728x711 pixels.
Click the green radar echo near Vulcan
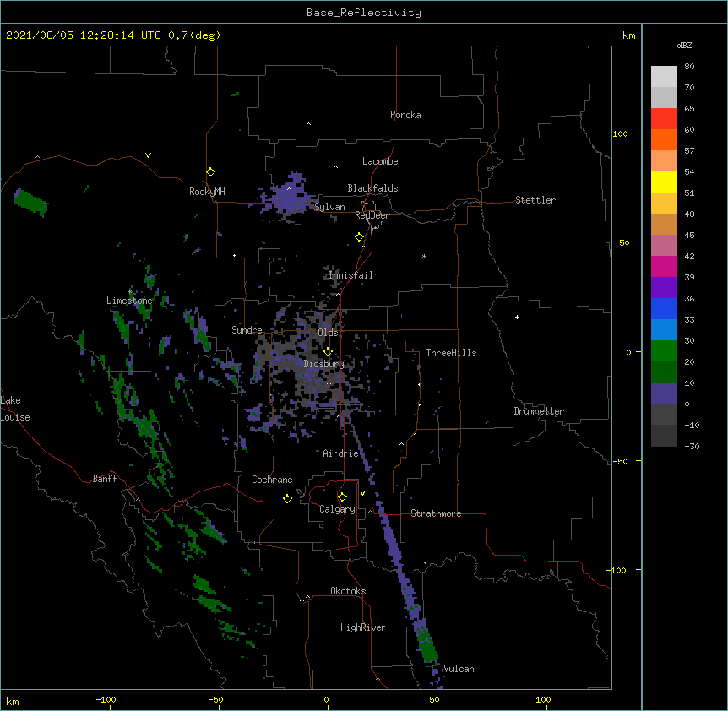coord(427,649)
